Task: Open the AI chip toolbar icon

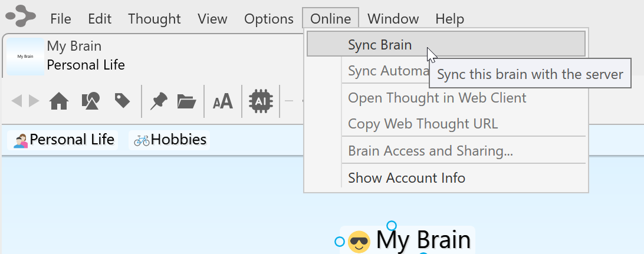Action: pyautogui.click(x=260, y=101)
